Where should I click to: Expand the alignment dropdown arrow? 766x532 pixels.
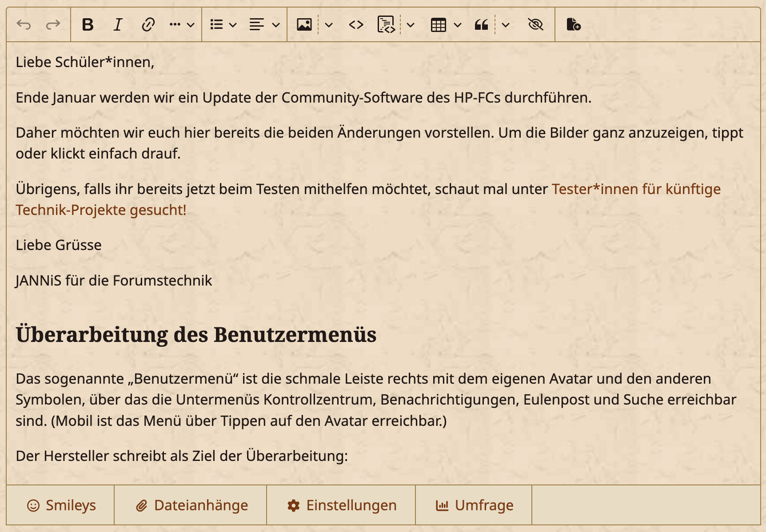276,25
